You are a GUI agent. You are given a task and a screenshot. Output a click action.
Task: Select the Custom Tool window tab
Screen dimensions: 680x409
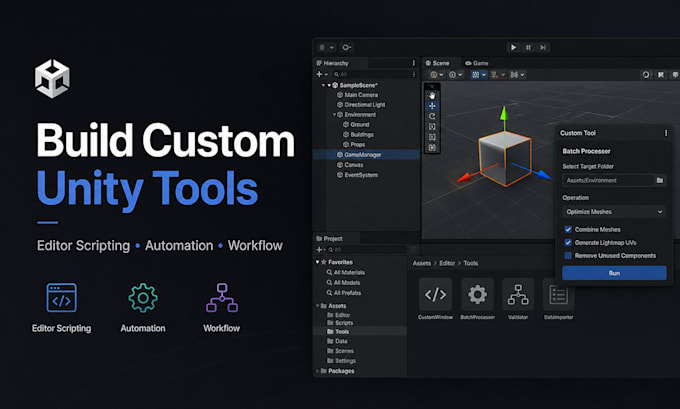tap(578, 133)
